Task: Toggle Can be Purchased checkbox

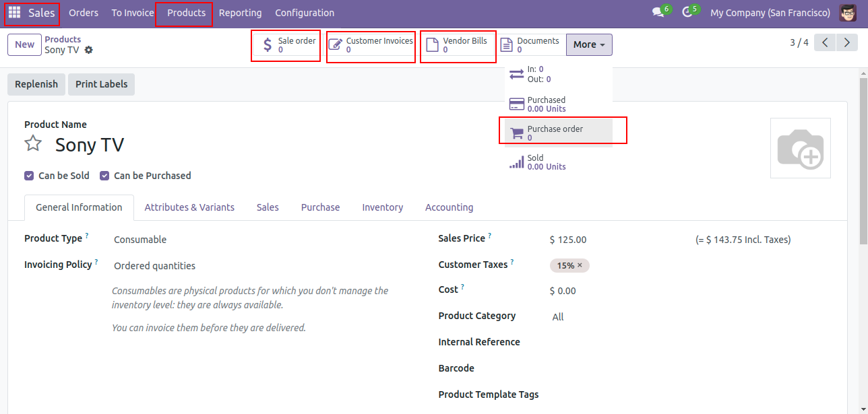Action: pos(104,176)
